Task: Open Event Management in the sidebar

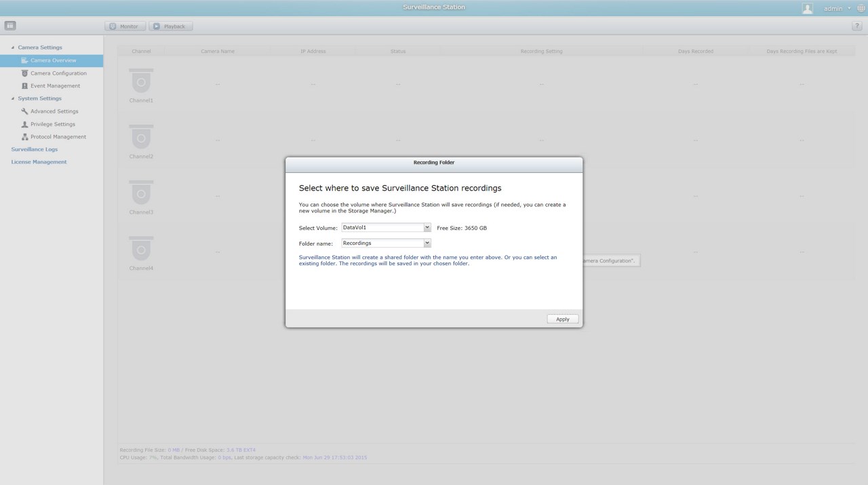Action: (x=55, y=86)
